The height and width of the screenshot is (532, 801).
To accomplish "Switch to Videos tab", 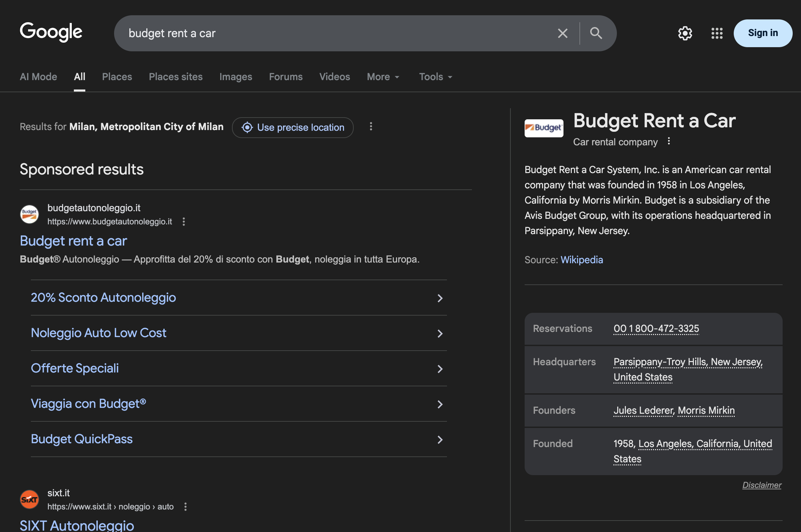I will tap(335, 77).
